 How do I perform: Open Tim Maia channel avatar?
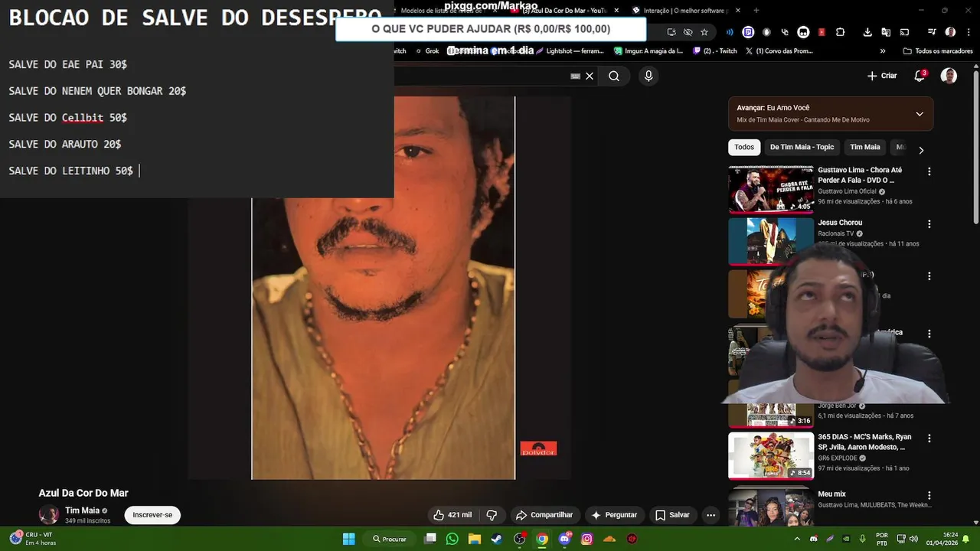(49, 515)
